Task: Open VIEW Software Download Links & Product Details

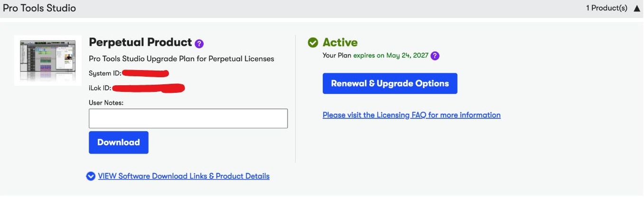Action: click(x=184, y=176)
